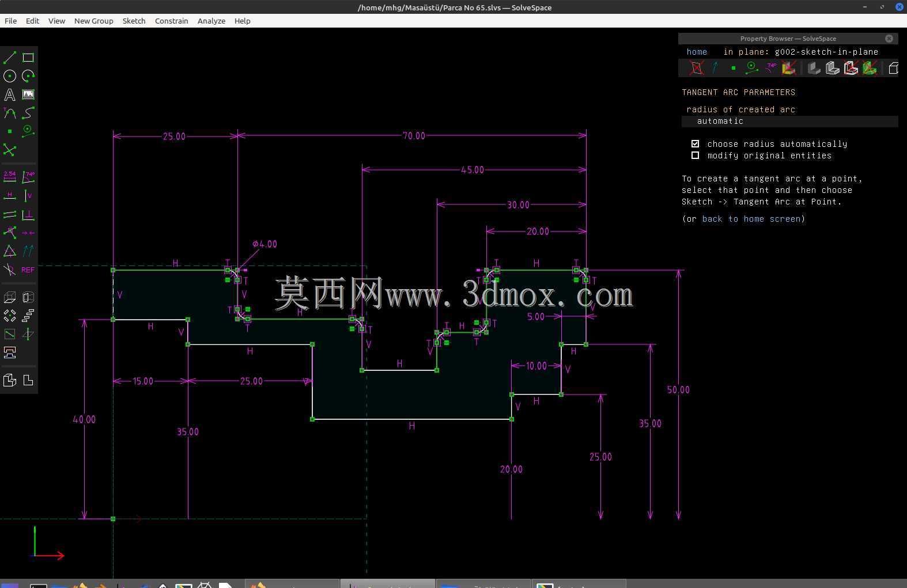Select the TrueType Text tool
Image resolution: width=907 pixels, height=588 pixels.
click(10, 94)
